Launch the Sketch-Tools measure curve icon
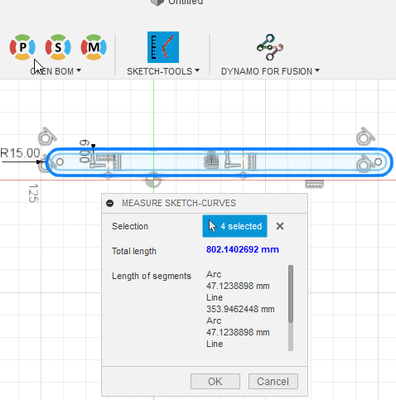 click(163, 47)
